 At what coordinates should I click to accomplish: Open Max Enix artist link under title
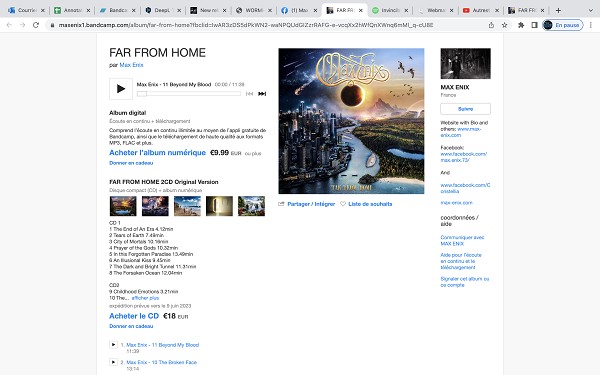coord(131,65)
